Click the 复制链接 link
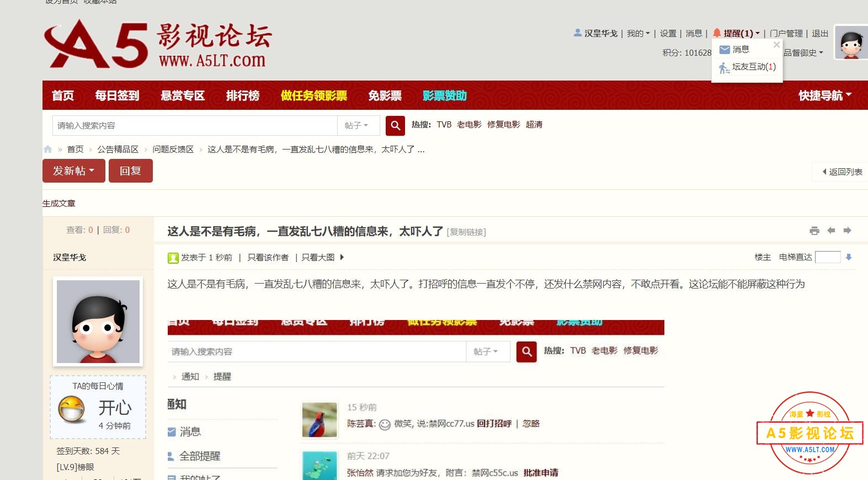 point(466,232)
